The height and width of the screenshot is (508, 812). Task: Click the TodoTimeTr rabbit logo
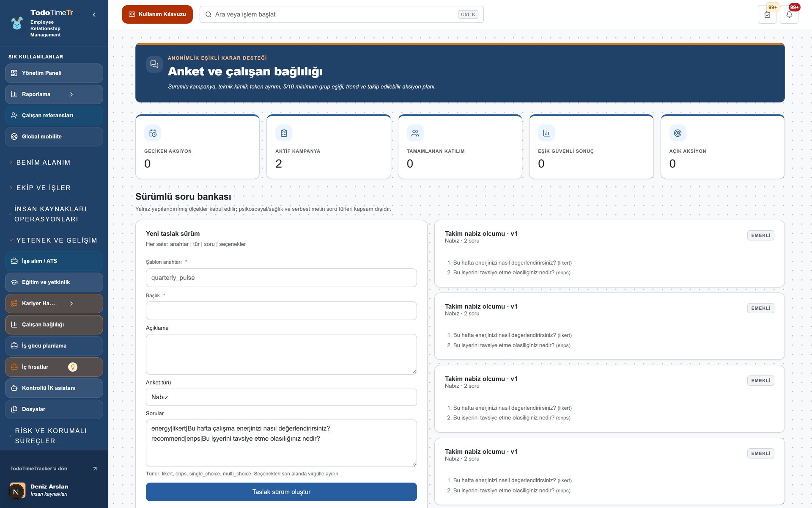click(x=17, y=23)
